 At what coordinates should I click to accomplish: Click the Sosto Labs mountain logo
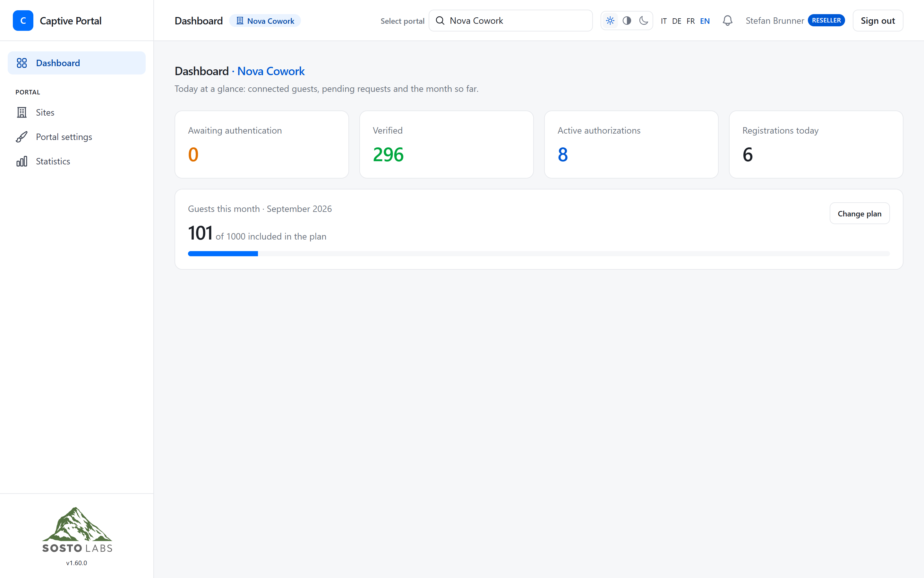pyautogui.click(x=77, y=530)
